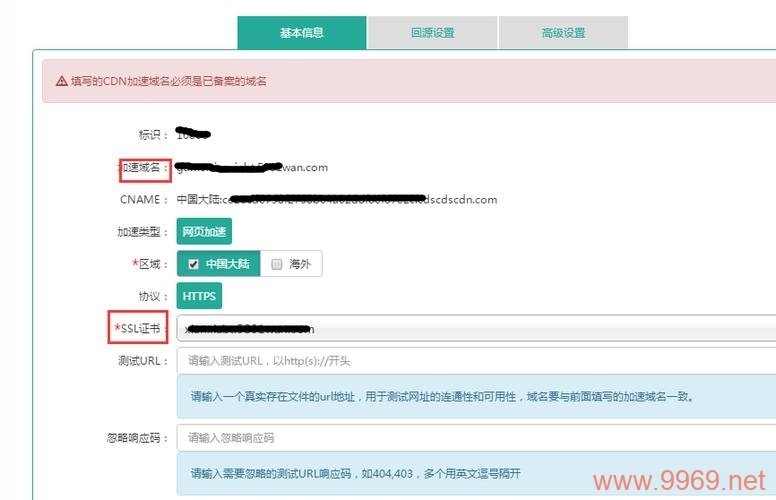Click the 测试URL field label
This screenshot has height=500, width=776.
click(143, 361)
